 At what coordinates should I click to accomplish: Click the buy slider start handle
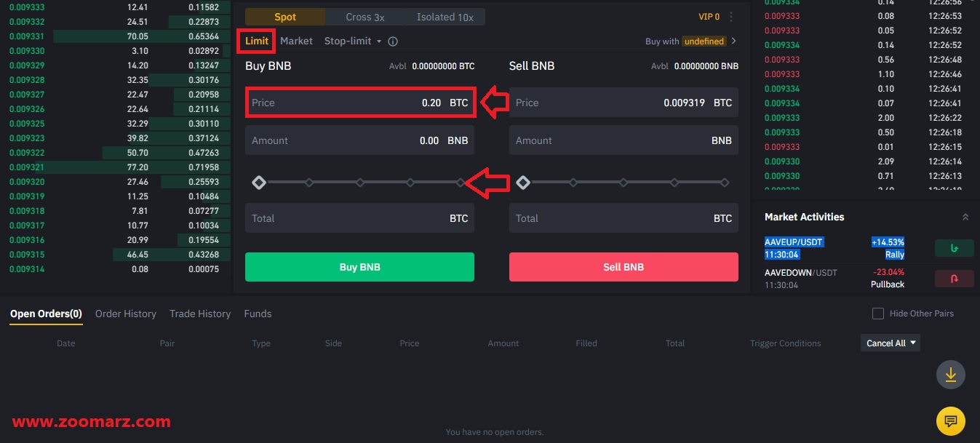tap(258, 183)
